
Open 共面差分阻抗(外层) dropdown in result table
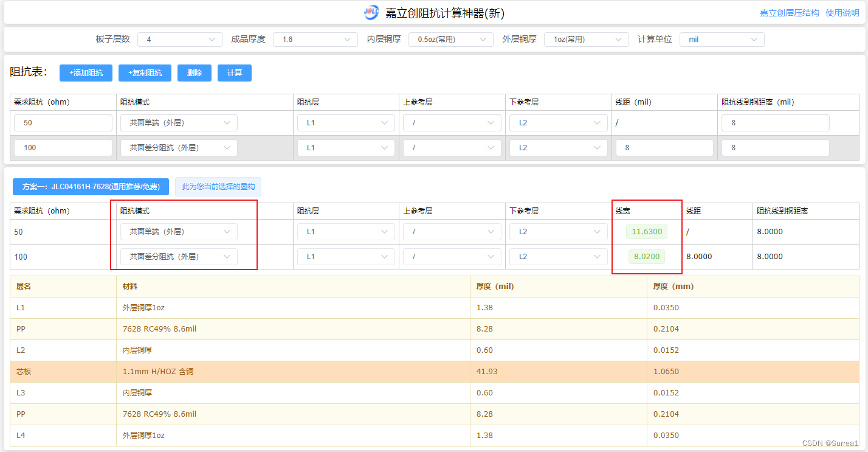coord(179,257)
